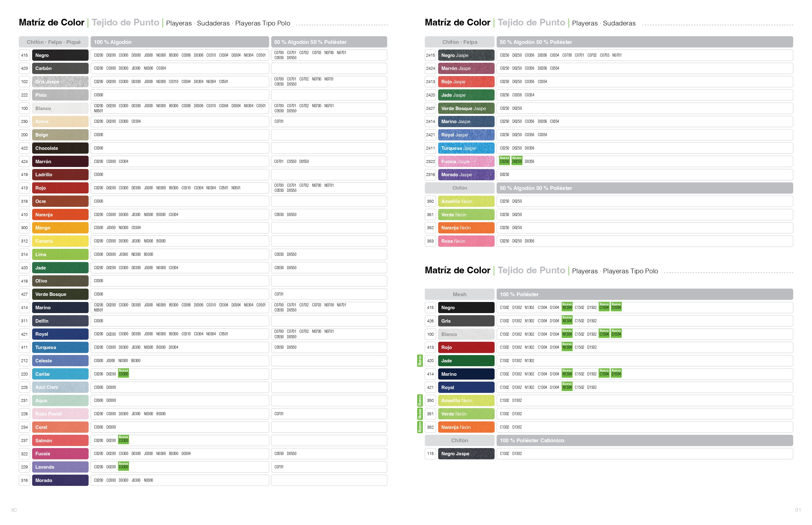Click color code 2424 beside Marrón Jaspe

pos(430,68)
